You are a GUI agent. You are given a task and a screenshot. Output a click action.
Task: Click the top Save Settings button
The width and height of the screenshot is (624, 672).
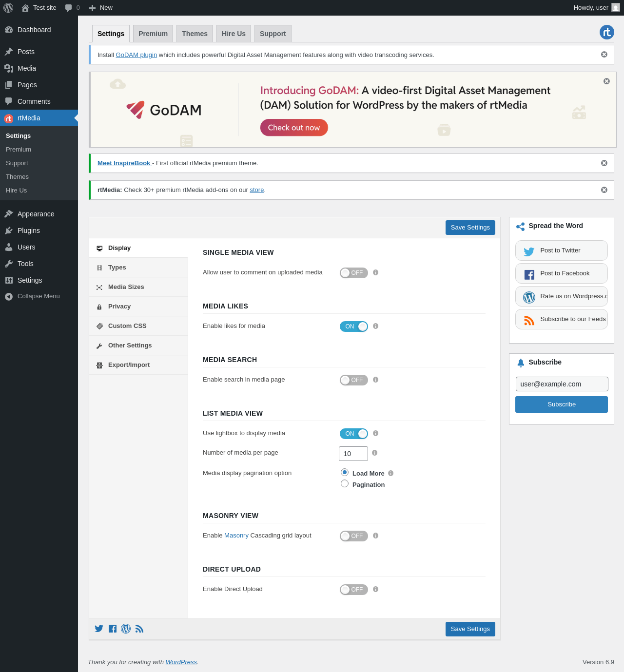click(470, 228)
